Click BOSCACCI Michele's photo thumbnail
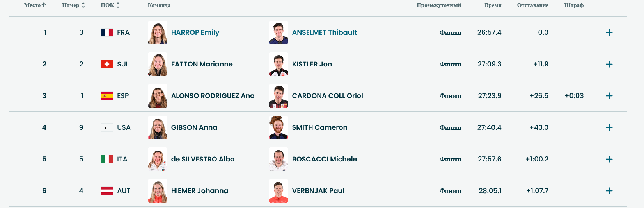 pyautogui.click(x=279, y=159)
